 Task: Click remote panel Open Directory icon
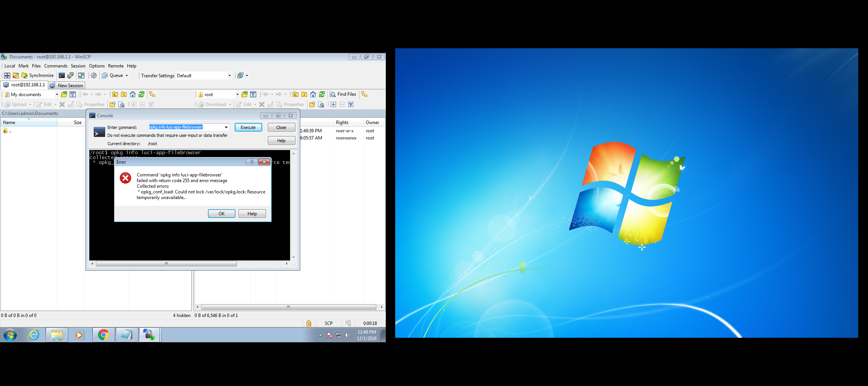click(x=245, y=94)
